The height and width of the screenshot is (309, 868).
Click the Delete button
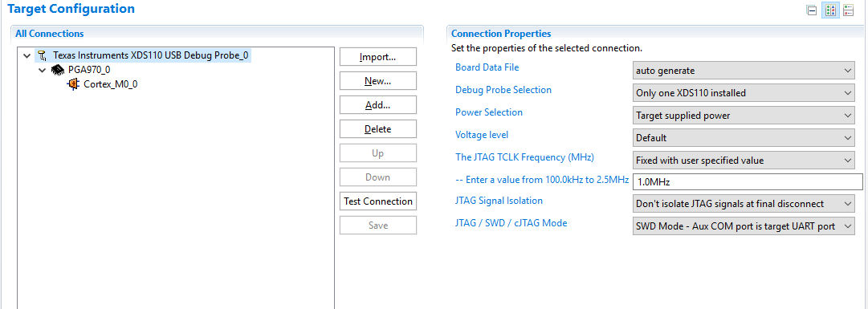[x=378, y=129]
